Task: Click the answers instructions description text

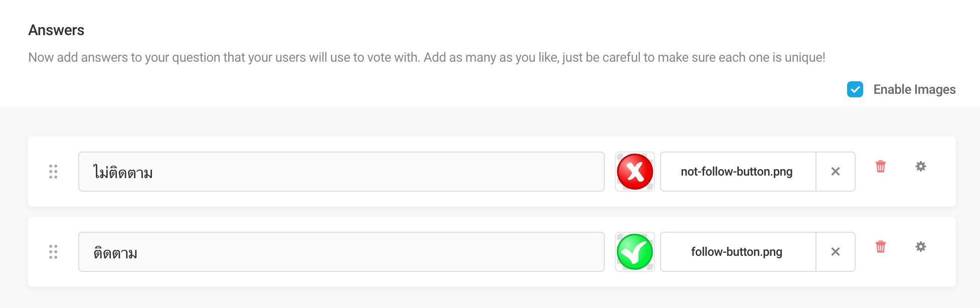Action: pyautogui.click(x=427, y=57)
